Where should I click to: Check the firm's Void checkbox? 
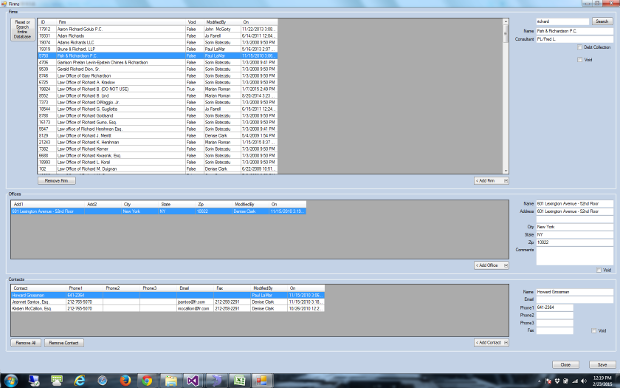580,60
